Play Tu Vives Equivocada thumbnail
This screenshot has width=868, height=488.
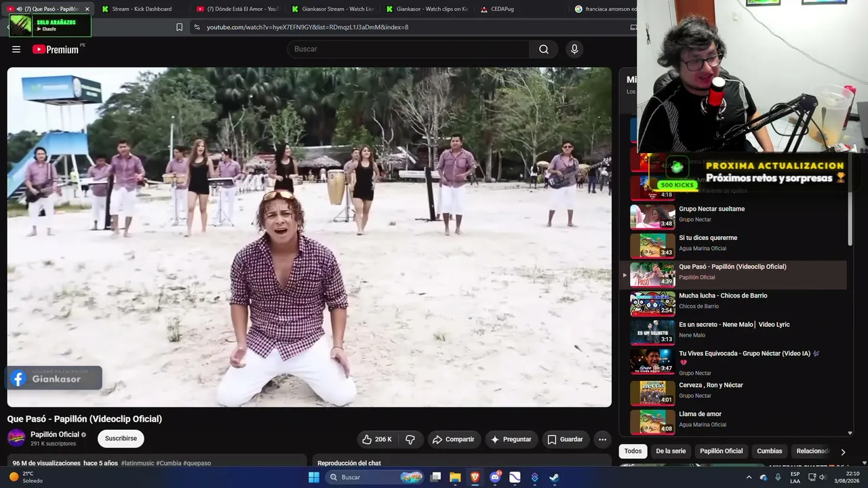(x=652, y=361)
